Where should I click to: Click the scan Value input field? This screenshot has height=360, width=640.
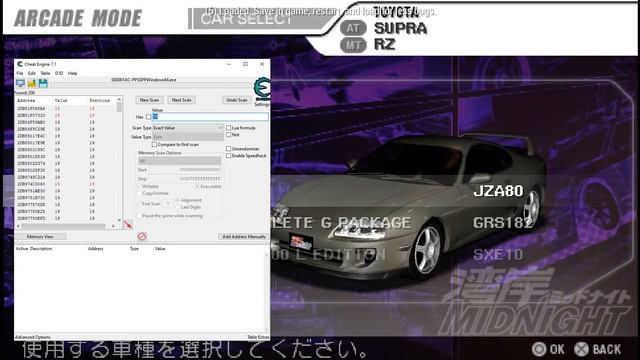[210, 117]
